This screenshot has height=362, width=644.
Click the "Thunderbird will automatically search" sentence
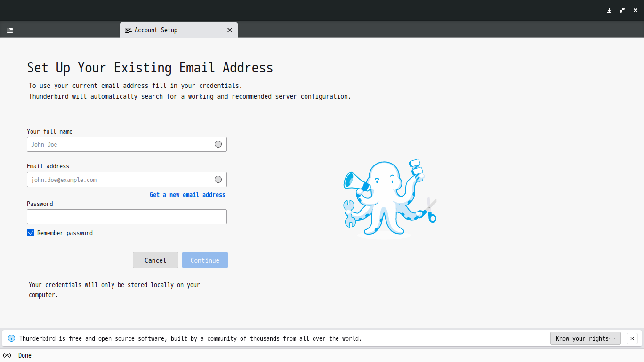[190, 96]
